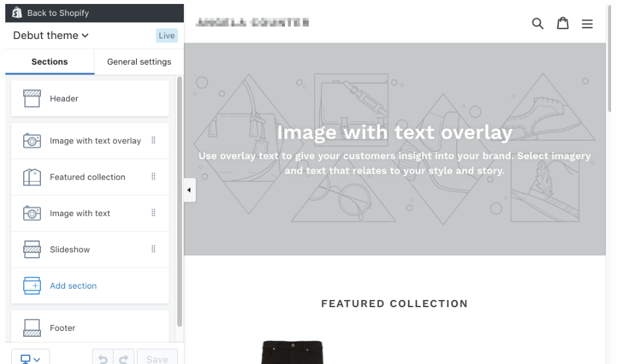Open the store search magnifier icon
619x364 pixels.
538,24
